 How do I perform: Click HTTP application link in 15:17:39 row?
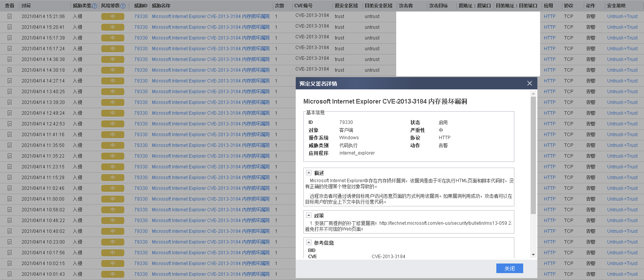550,38
